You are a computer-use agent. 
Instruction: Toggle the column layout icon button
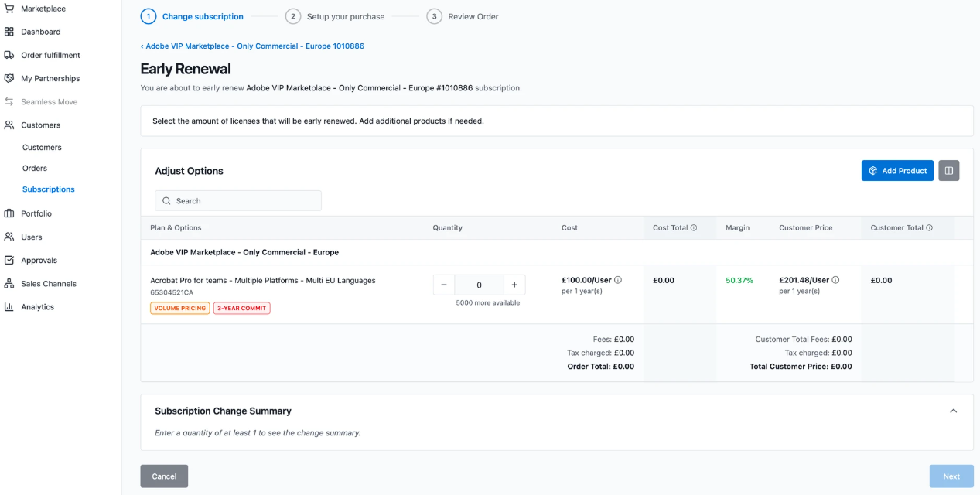point(949,171)
